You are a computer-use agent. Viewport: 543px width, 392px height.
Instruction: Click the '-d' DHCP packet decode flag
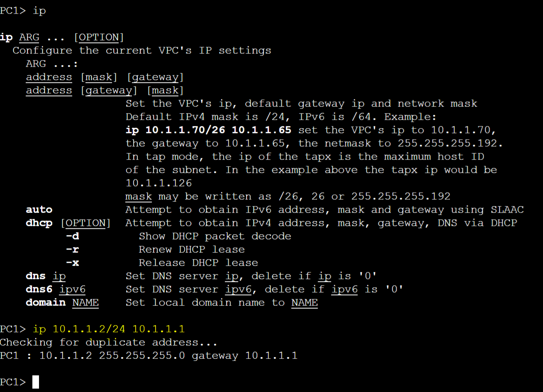coord(72,236)
